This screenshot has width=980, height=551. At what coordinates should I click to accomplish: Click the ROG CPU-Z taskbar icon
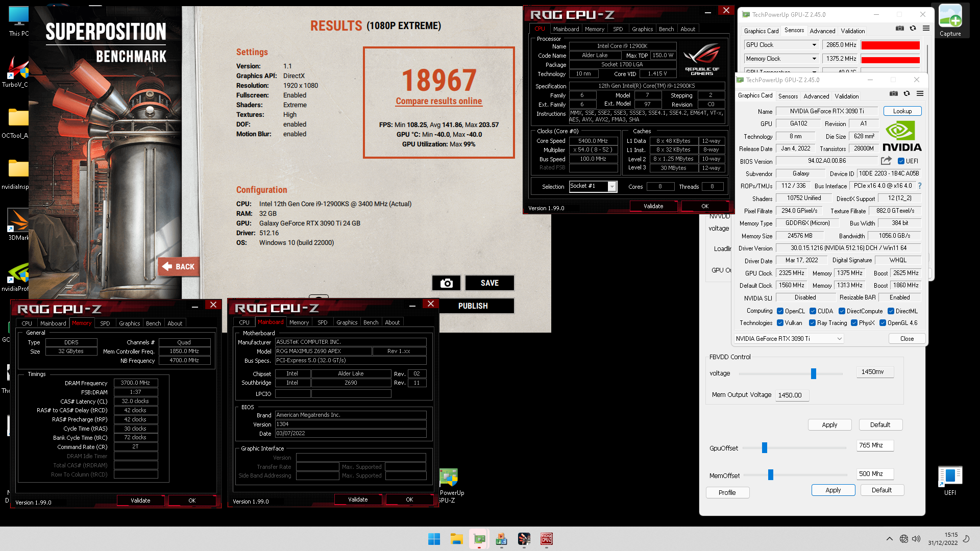pyautogui.click(x=546, y=539)
